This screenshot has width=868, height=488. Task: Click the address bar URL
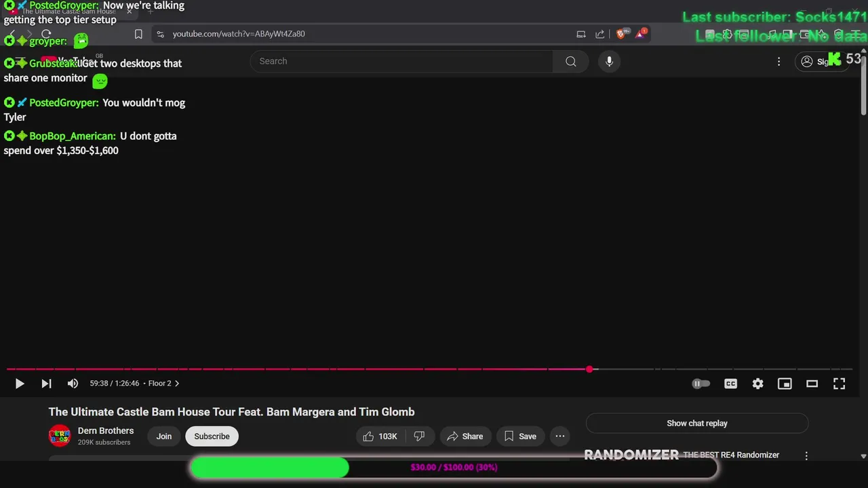[239, 34]
